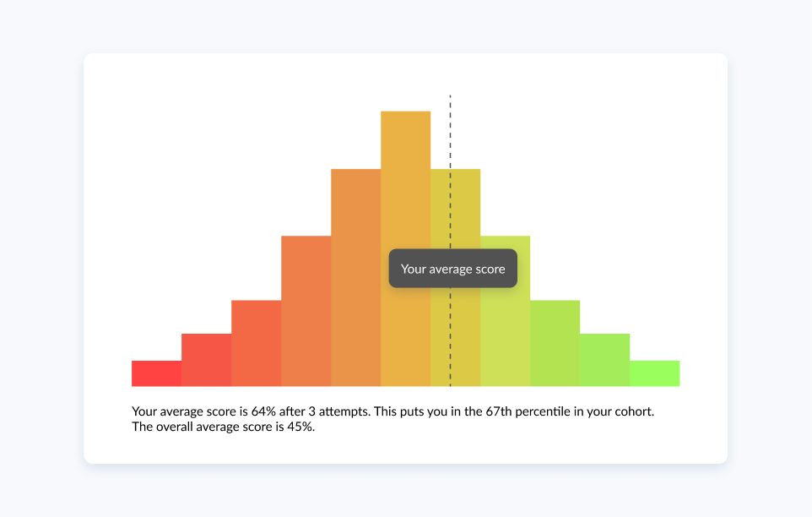Select the yellow bar crossed by the dashed line
The height and width of the screenshot is (517, 812).
click(x=463, y=211)
